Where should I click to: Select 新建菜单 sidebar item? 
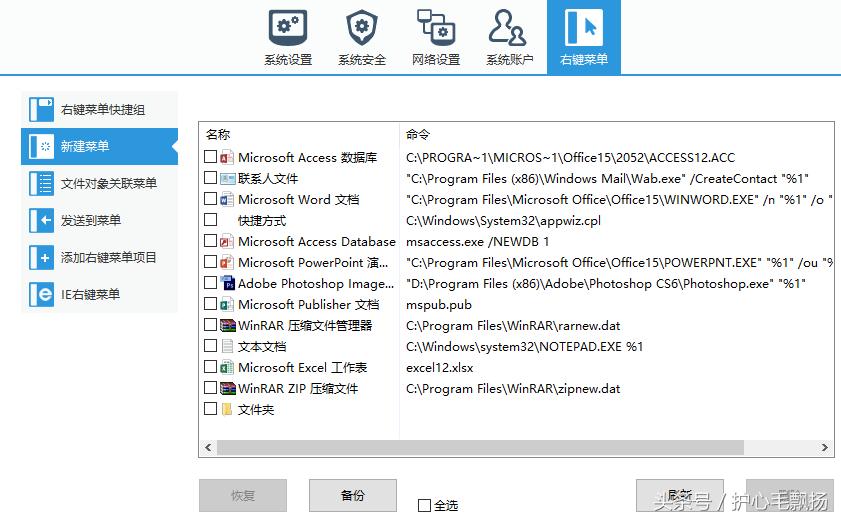pyautogui.click(x=99, y=146)
